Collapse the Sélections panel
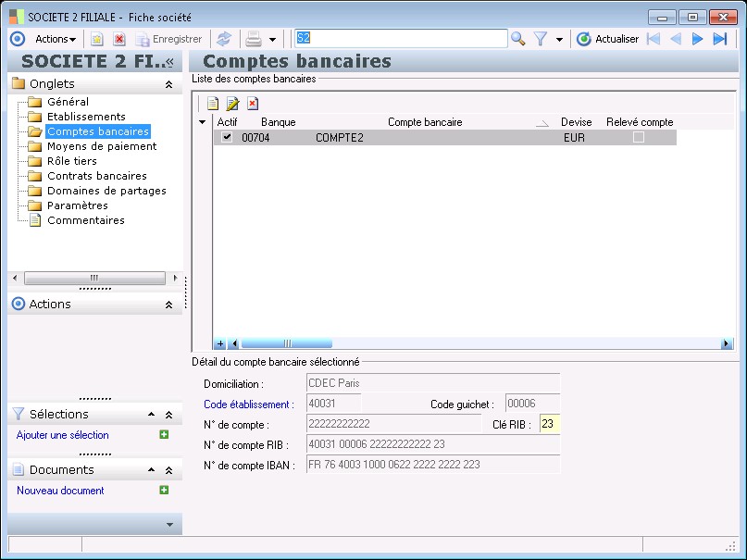The width and height of the screenshot is (747, 560). pyautogui.click(x=168, y=415)
